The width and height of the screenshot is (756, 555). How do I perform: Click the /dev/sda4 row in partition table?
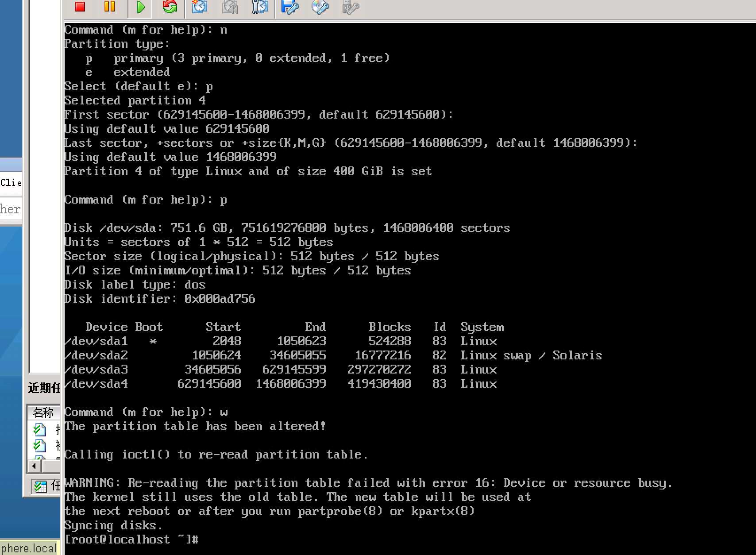pos(281,384)
